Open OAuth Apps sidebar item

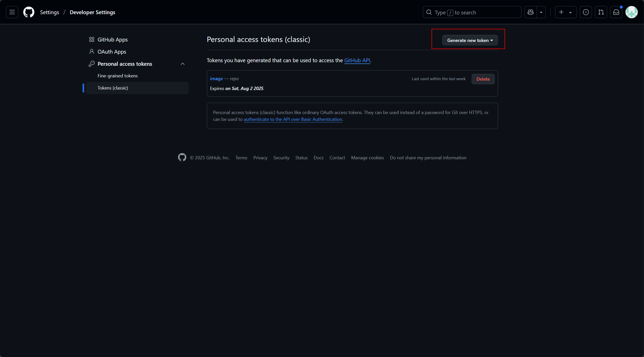(x=112, y=52)
